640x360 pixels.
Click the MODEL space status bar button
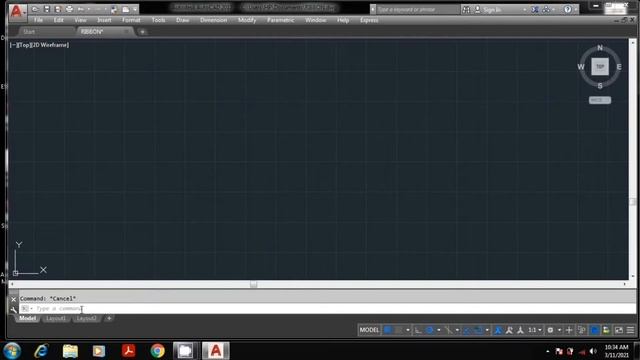click(369, 330)
